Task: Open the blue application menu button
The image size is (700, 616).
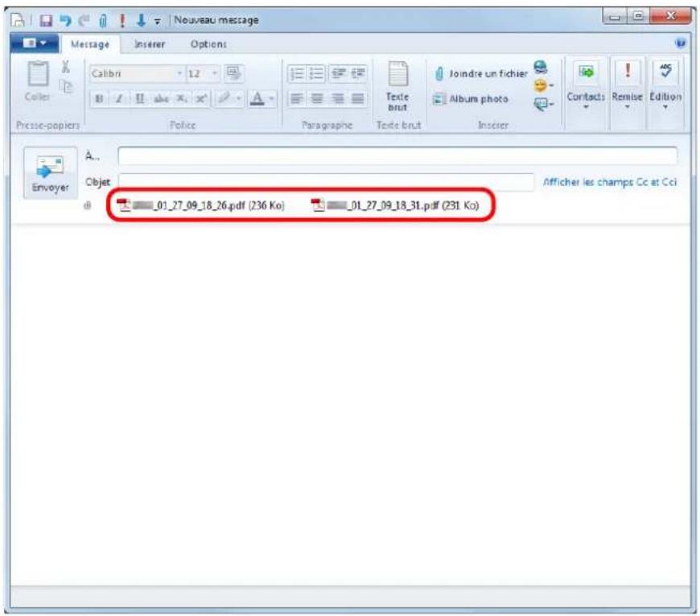Action: coord(35,43)
